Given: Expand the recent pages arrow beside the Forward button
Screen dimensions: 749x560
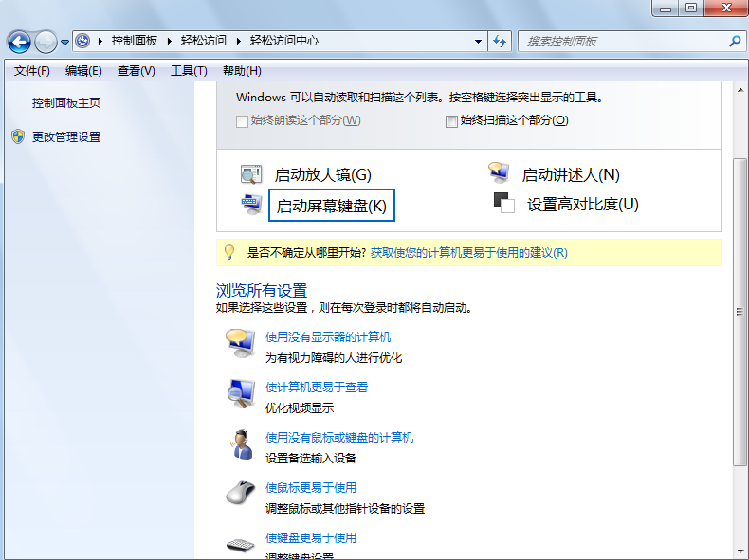Looking at the screenshot, I should (x=64, y=42).
